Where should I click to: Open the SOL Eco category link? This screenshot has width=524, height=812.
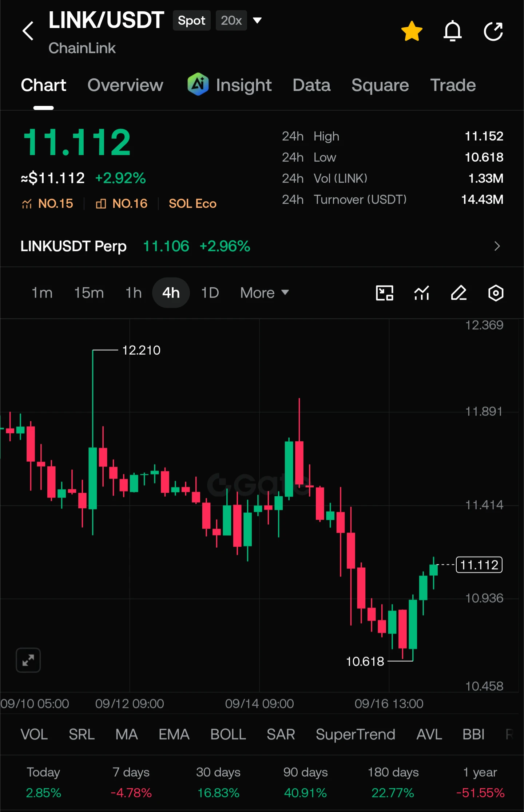pyautogui.click(x=192, y=204)
